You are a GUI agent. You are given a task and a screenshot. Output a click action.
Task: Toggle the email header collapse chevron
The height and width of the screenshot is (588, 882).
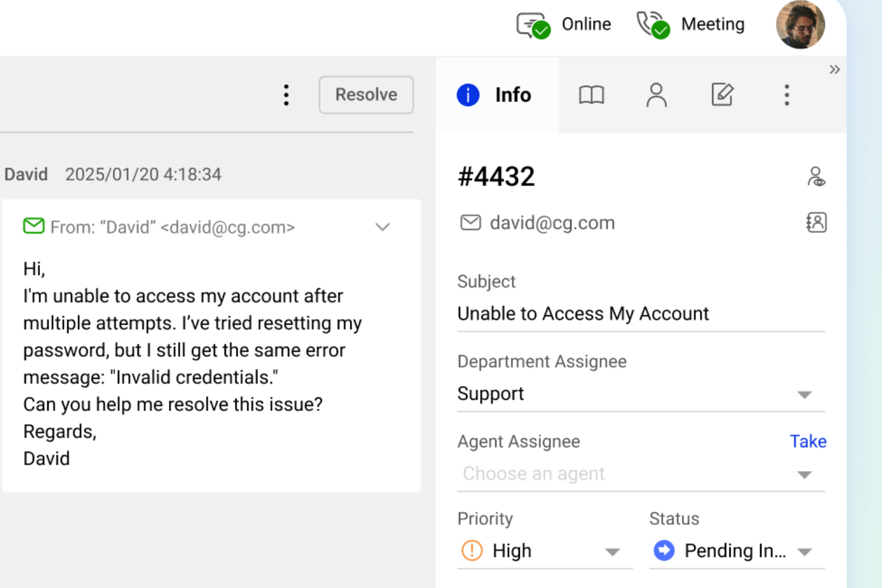pyautogui.click(x=383, y=227)
